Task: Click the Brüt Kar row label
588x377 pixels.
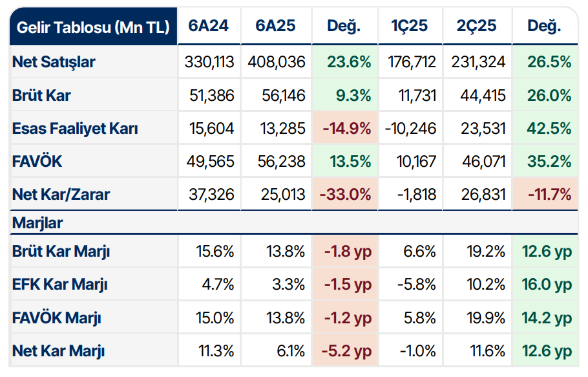Action: [x=41, y=96]
